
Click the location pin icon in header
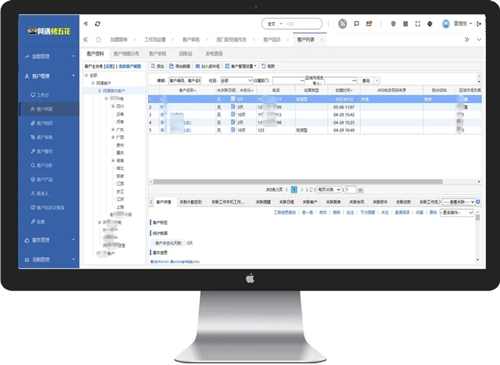click(x=393, y=24)
